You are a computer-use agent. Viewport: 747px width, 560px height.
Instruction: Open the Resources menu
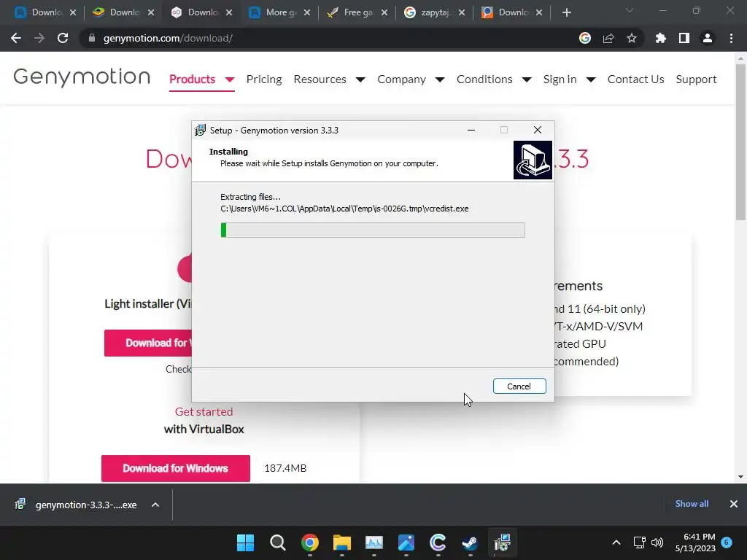click(320, 79)
